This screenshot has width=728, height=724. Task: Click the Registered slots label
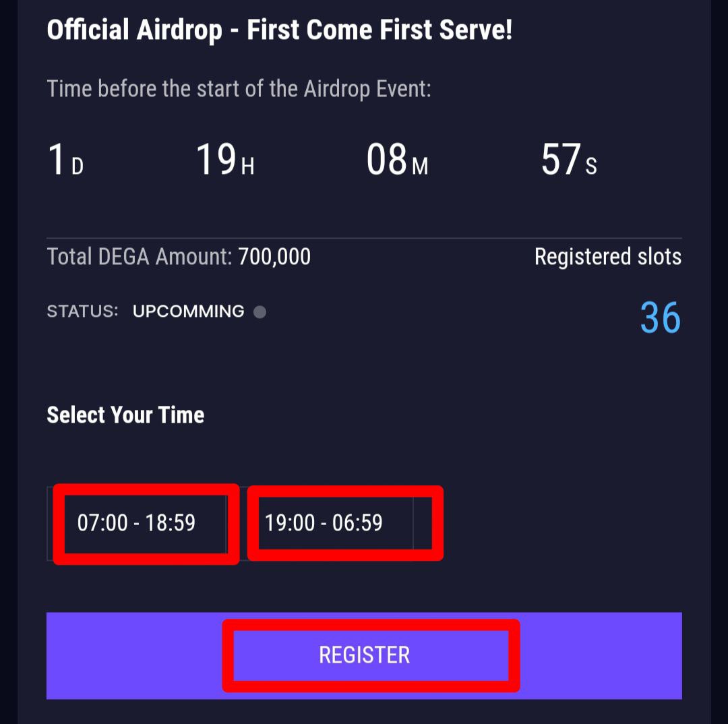[x=608, y=257]
